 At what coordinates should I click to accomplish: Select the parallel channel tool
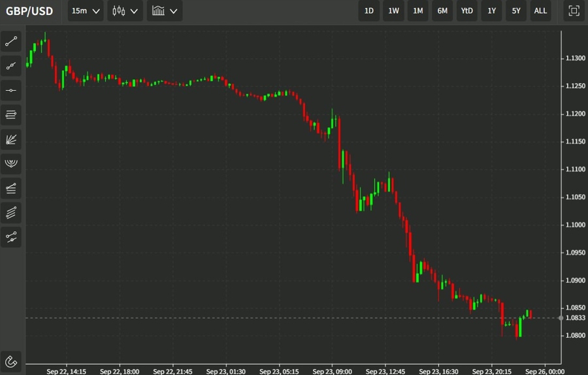[11, 212]
